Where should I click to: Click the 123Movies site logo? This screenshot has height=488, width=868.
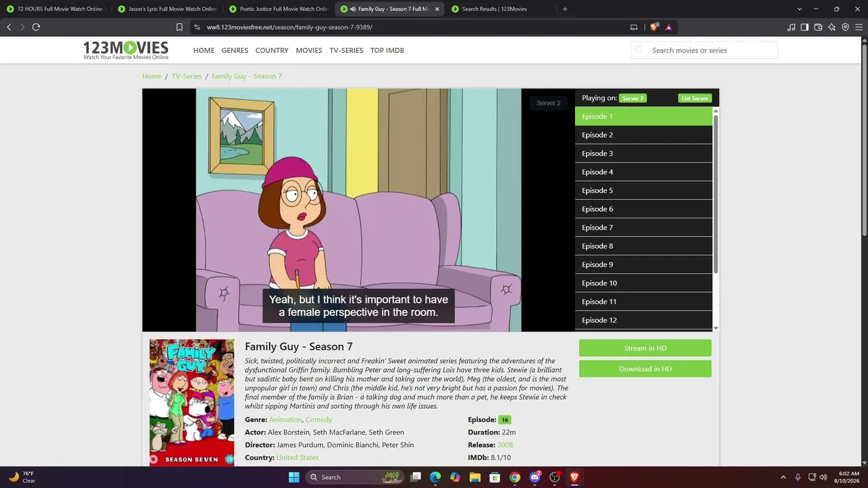click(125, 50)
